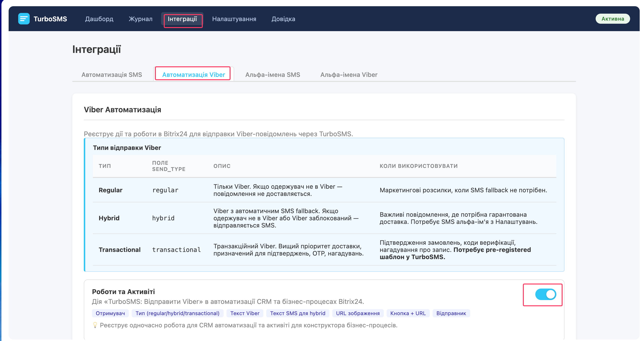Click the TurboSMS logo icon
The height and width of the screenshot is (341, 644).
(x=24, y=19)
